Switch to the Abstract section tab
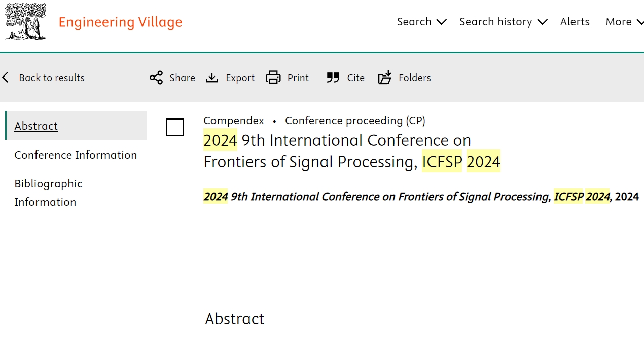Image resolution: width=644 pixels, height=340 pixels. (x=36, y=126)
